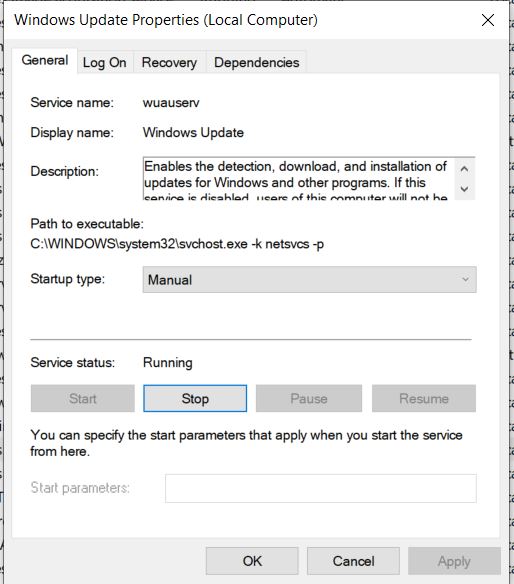Click the disabled Pause button
The width and height of the screenshot is (514, 584).
tap(309, 399)
